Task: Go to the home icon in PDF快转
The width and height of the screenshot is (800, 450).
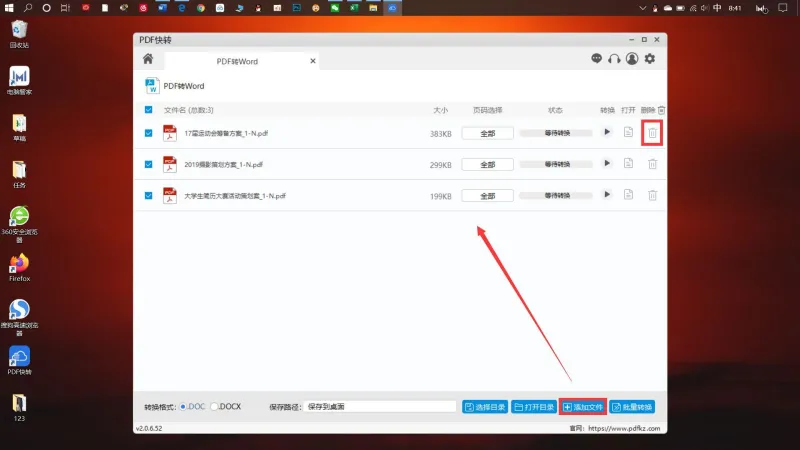Action: coord(148,59)
